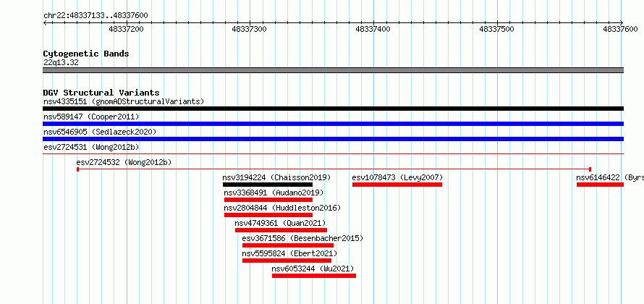Screen dimensions: 644x304
Task: Open variant nsv3368491 (Audano2019) label
Action: click(x=274, y=193)
